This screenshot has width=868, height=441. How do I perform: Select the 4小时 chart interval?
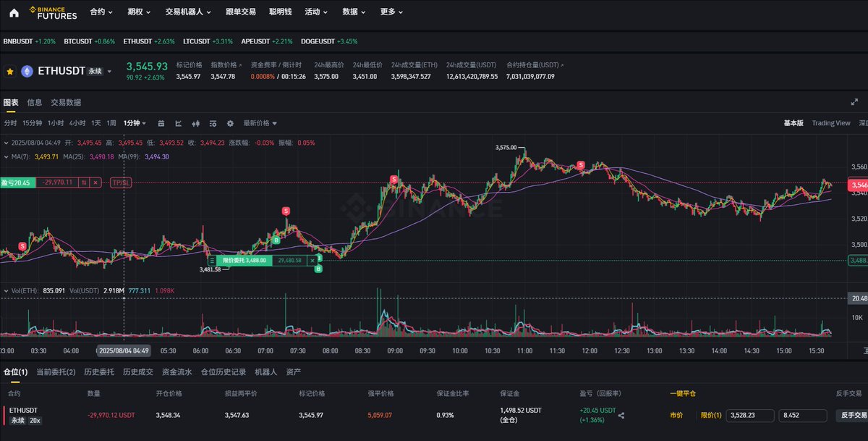77,123
